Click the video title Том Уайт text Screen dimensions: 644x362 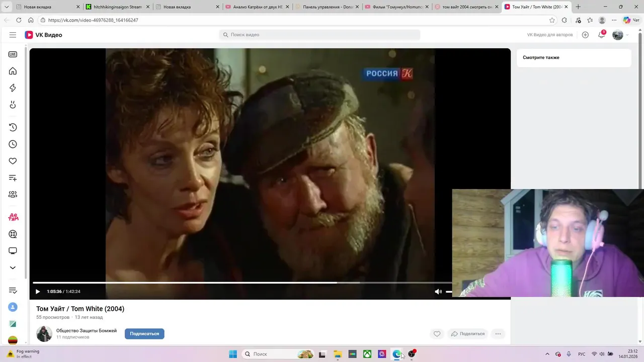(x=80, y=309)
